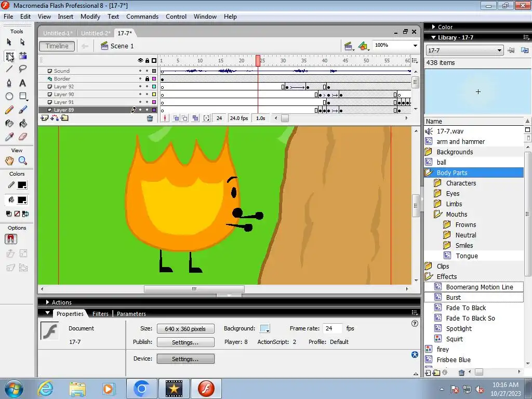Select the Oval tool
This screenshot has height=399, width=532.
tap(9, 96)
